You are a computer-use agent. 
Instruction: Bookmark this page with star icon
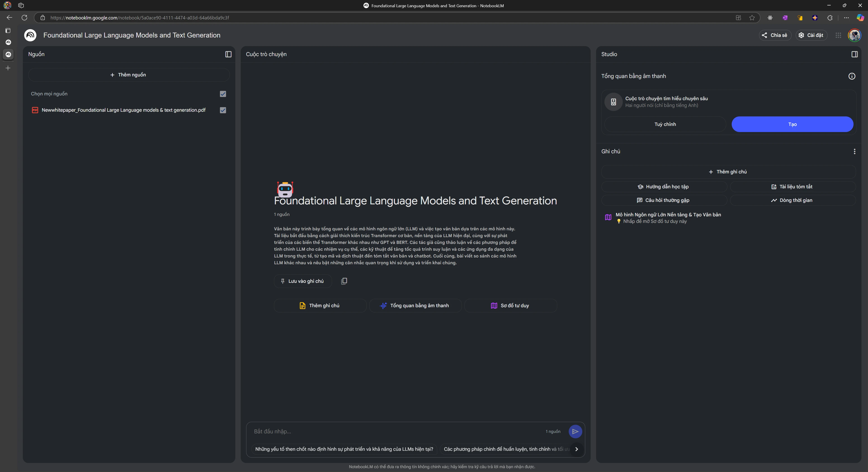(x=752, y=17)
